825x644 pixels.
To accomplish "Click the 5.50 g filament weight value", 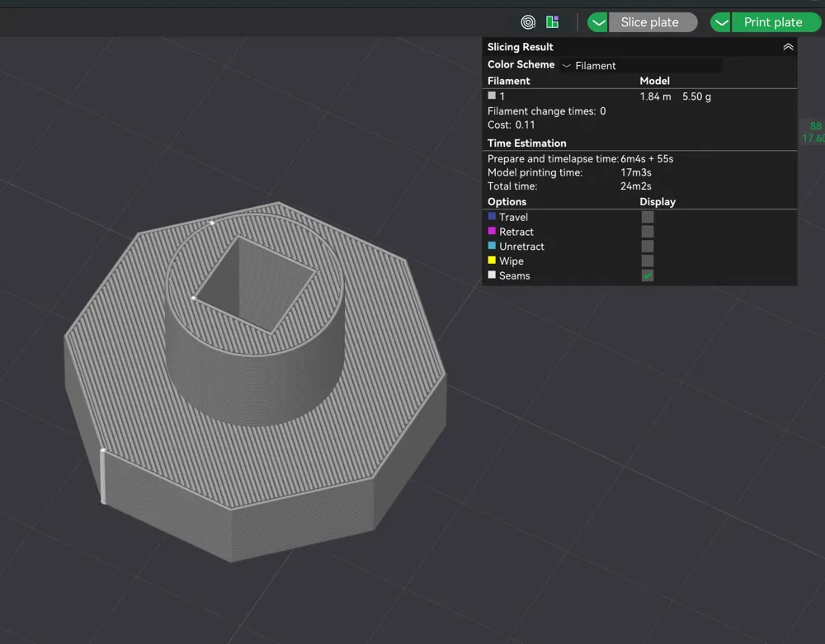I will pos(696,96).
